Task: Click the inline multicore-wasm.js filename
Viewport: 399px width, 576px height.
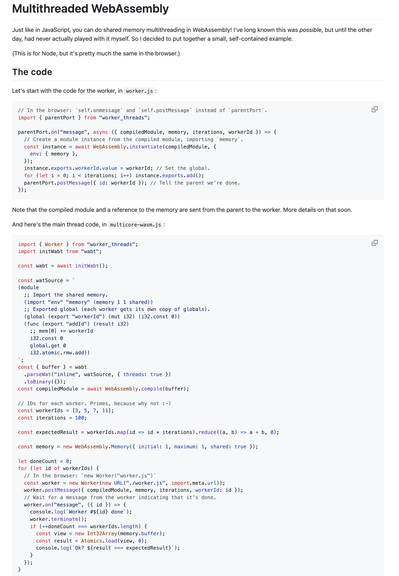Action: (136, 224)
